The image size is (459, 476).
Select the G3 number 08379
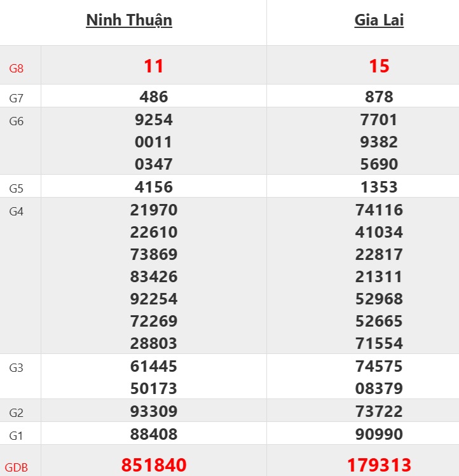coord(379,388)
